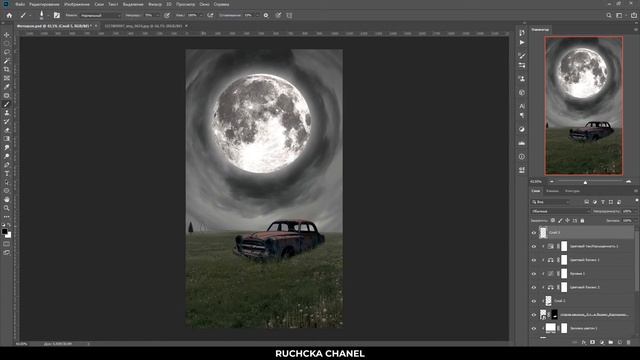
Task: Toggle visibility of top Слой 3 layer
Action: coord(533,233)
